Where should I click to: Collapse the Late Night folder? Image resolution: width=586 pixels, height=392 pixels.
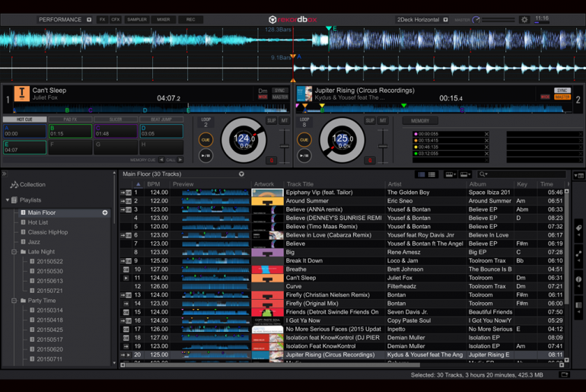click(14, 252)
